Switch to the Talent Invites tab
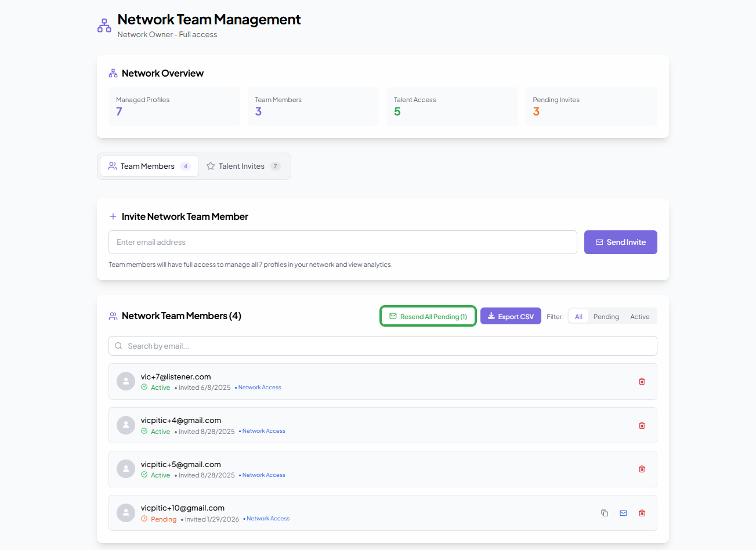 tap(244, 166)
